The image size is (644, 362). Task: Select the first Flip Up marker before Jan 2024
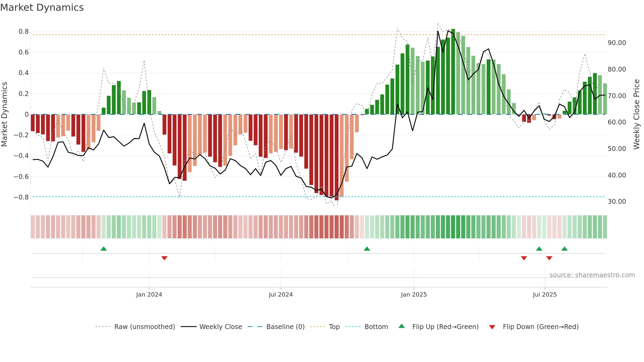click(x=104, y=249)
